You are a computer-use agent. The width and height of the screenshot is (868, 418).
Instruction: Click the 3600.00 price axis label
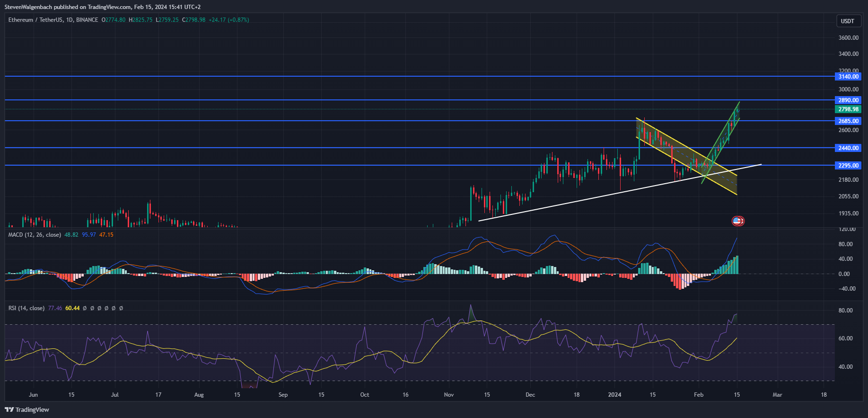pyautogui.click(x=849, y=38)
